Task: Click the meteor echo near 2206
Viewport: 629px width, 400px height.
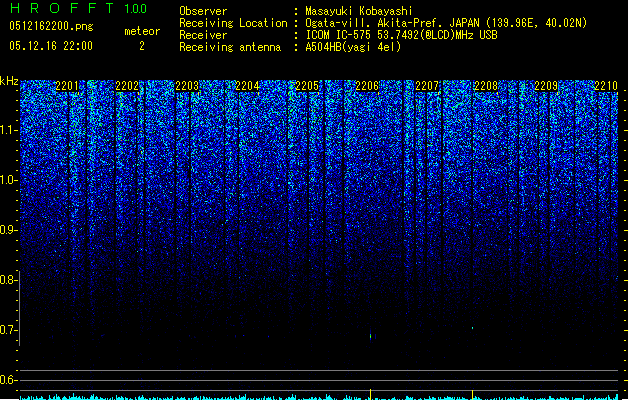Action: pos(371,336)
